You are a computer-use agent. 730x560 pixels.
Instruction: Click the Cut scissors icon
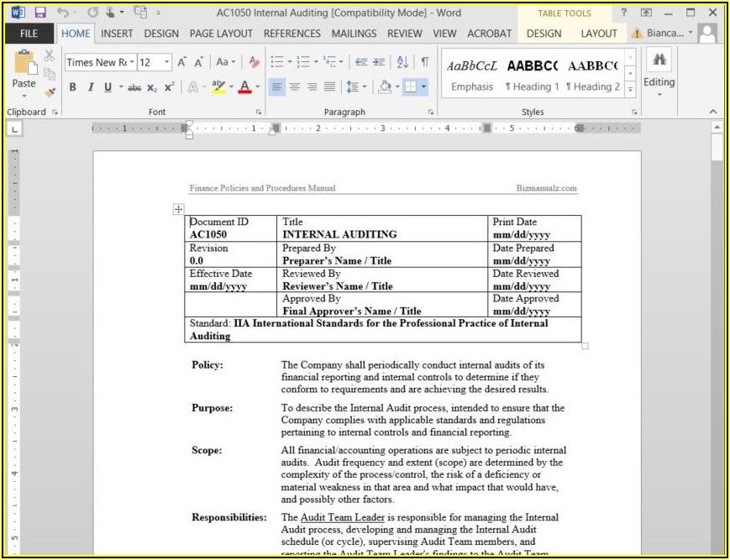(49, 55)
